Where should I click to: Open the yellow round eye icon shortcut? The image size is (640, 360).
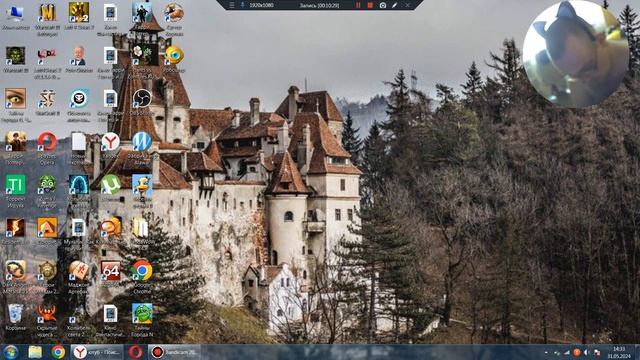[174, 56]
